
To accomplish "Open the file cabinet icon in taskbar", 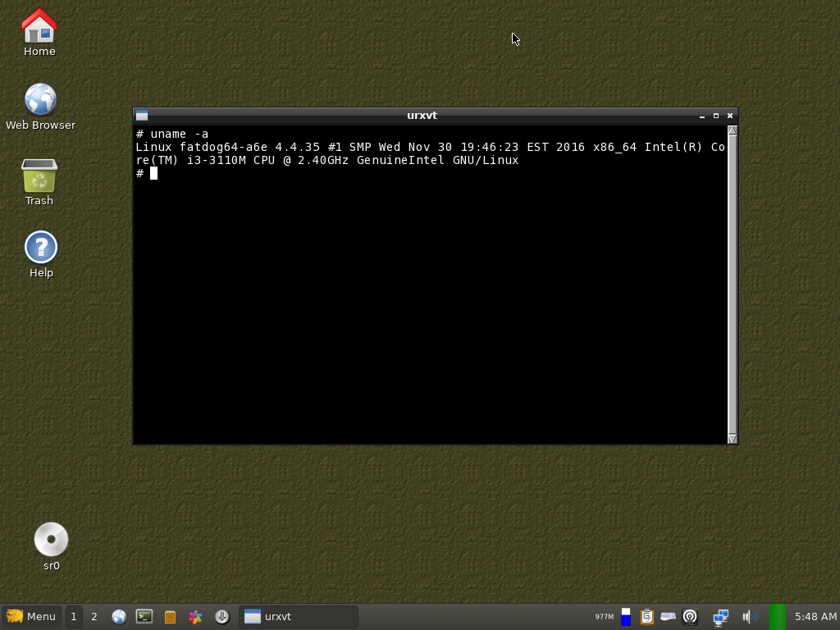I will [170, 617].
